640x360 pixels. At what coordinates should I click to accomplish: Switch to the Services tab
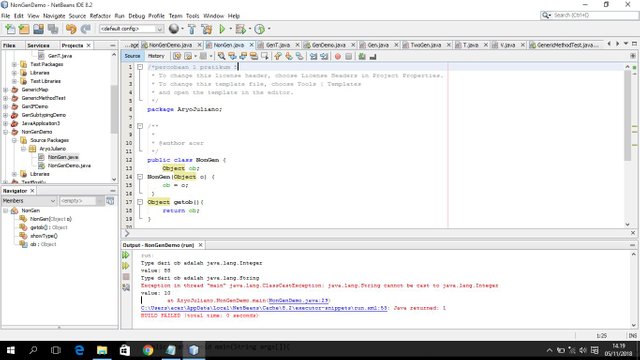[x=38, y=45]
